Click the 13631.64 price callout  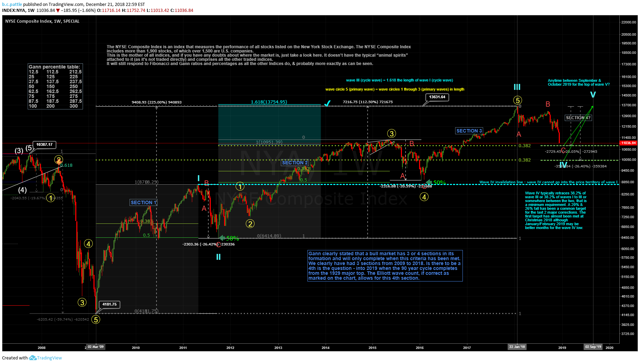pos(437,97)
